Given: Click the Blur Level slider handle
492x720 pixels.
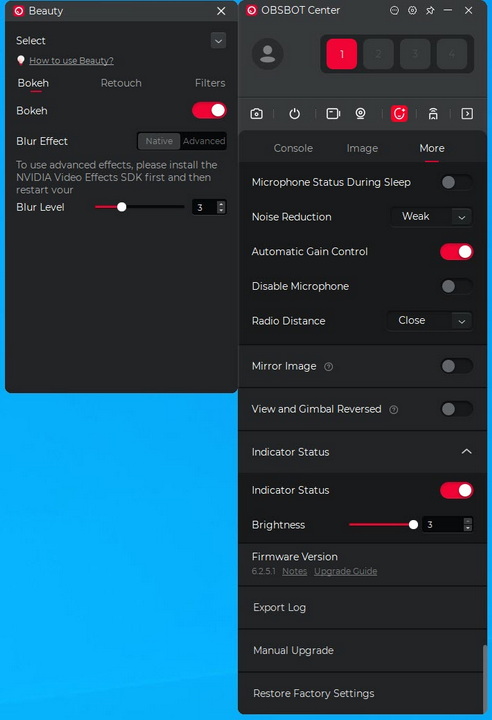Looking at the screenshot, I should coord(121,207).
